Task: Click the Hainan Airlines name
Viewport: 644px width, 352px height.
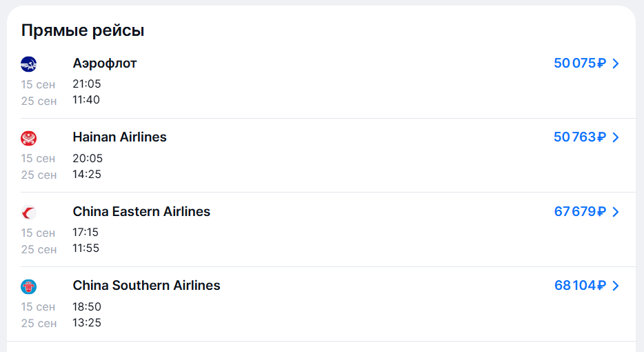Action: click(119, 137)
